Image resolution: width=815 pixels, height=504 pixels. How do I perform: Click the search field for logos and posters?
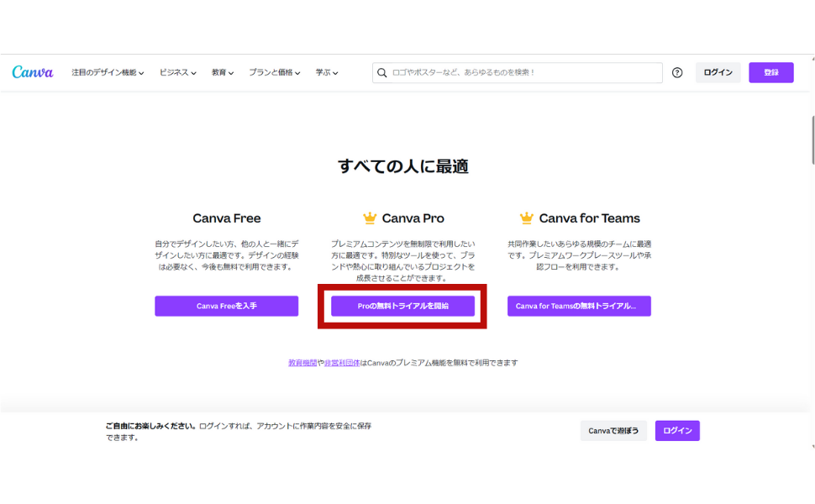coord(518,73)
